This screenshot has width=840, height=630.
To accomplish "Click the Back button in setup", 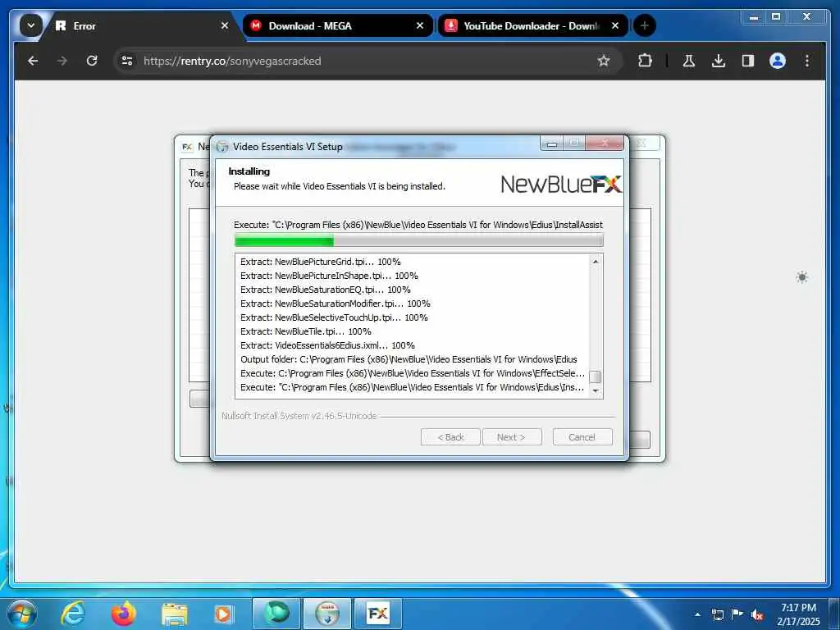I will [450, 437].
